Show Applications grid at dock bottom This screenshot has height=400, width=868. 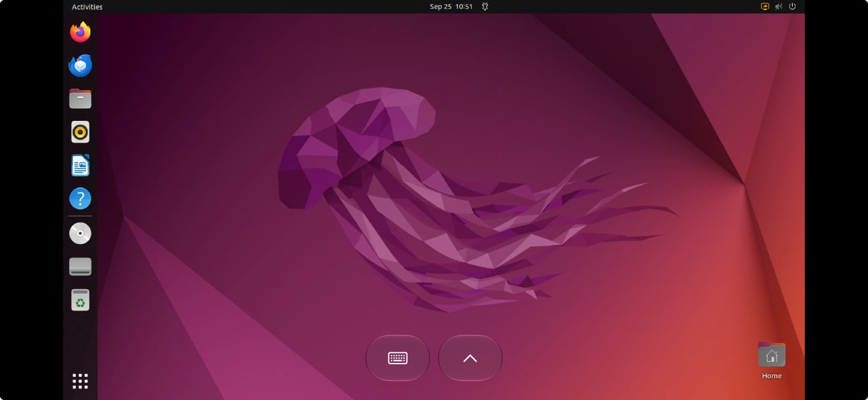point(80,381)
